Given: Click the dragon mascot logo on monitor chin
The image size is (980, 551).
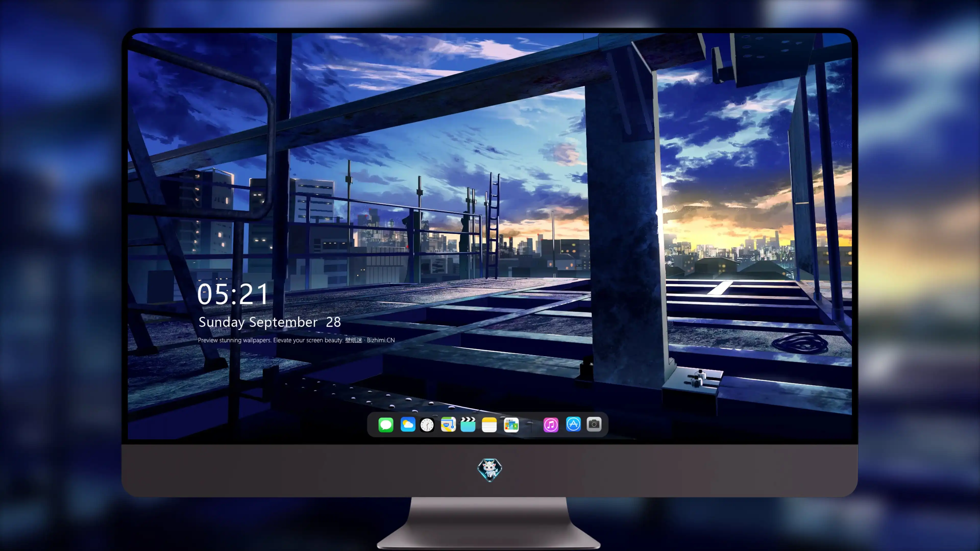Looking at the screenshot, I should tap(490, 470).
